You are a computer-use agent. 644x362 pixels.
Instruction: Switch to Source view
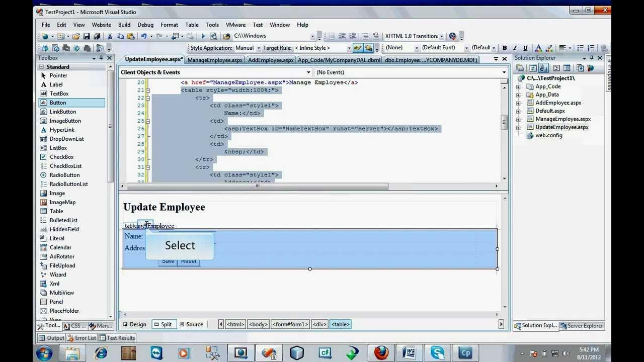tap(191, 325)
